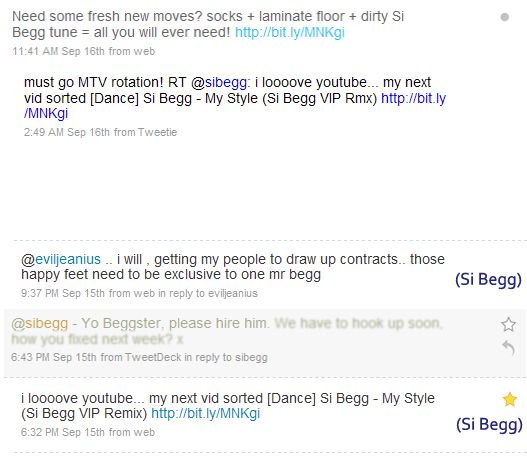Open bit.ly/MNKgi link in first tweet
The height and width of the screenshot is (457, 527).
(x=290, y=33)
